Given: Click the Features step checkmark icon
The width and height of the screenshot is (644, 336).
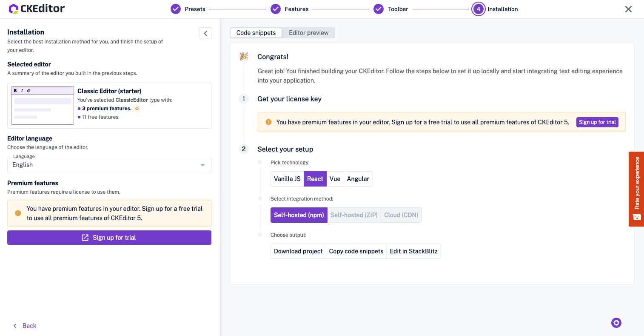Looking at the screenshot, I should click(276, 9).
